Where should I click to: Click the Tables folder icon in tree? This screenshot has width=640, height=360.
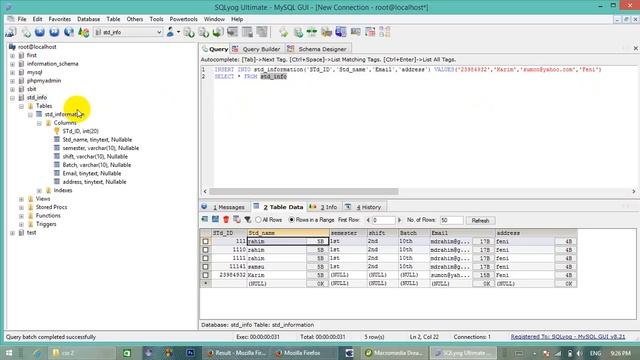[31, 106]
